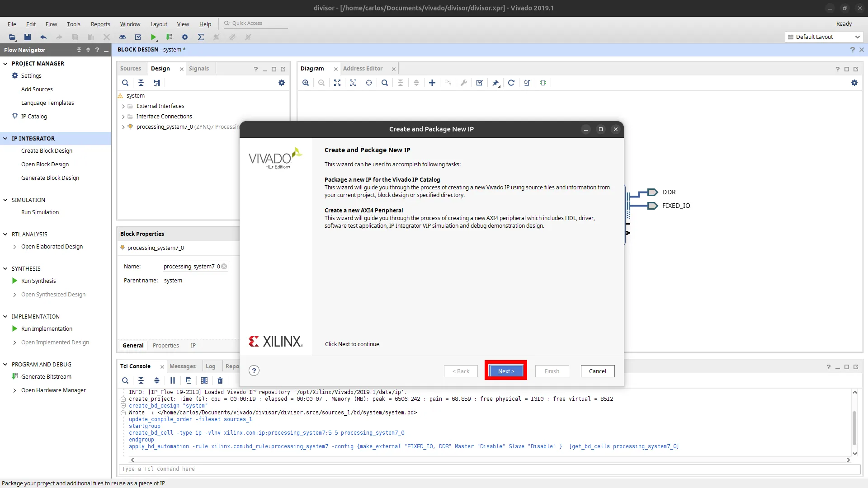Switch to the Sources tab
This screenshot has height=488, width=868.
131,69
